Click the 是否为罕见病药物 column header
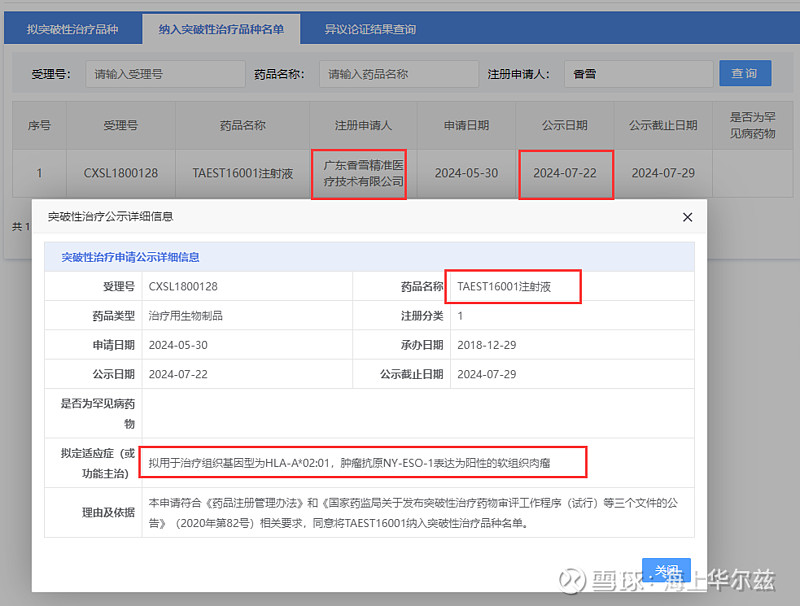Image resolution: width=800 pixels, height=606 pixels. point(753,125)
